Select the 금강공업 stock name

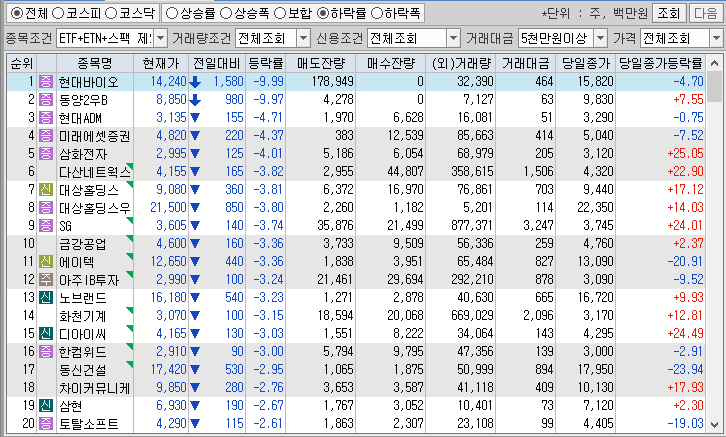click(x=82, y=244)
